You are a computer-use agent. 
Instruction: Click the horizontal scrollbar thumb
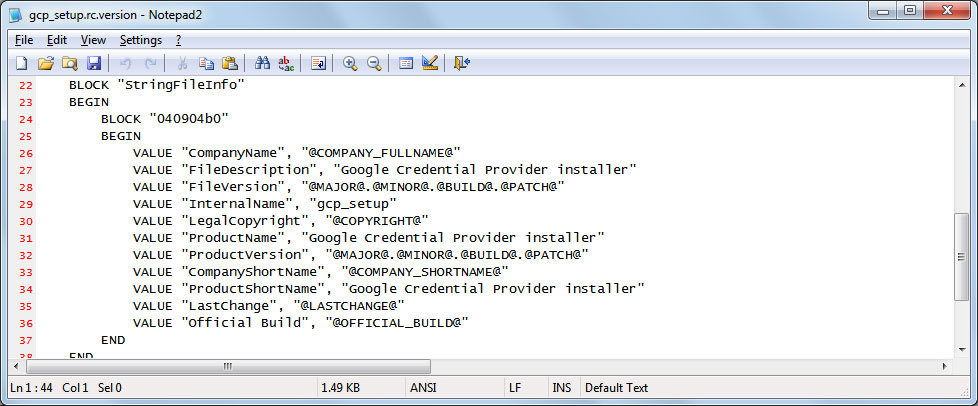coord(228,366)
